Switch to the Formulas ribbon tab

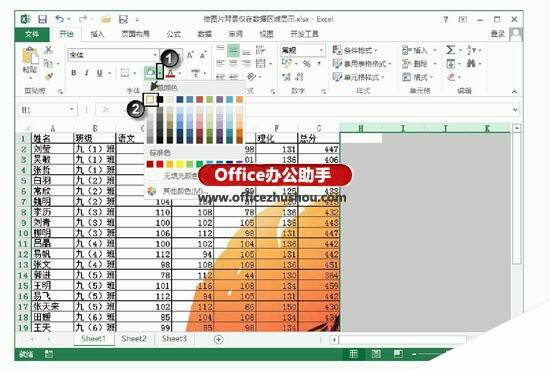(173, 34)
